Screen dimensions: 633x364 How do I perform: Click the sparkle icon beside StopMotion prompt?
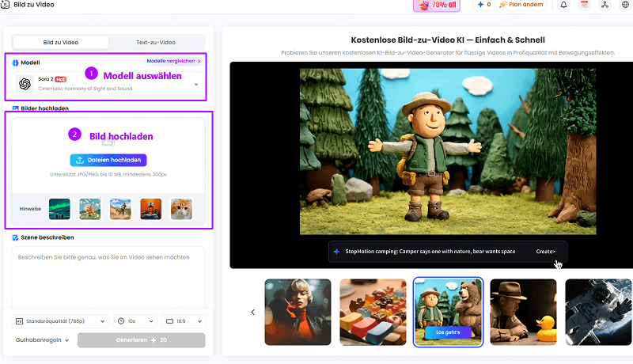click(x=337, y=252)
